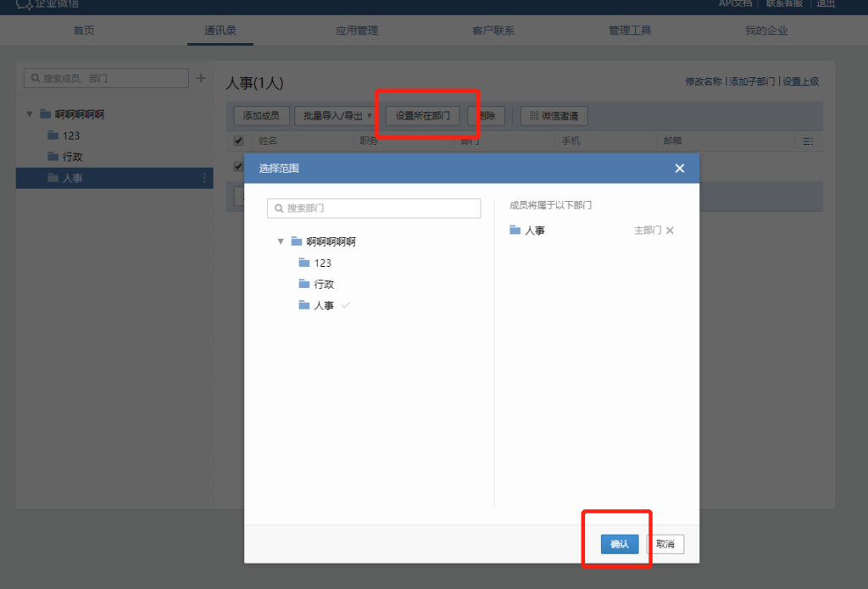The width and height of the screenshot is (868, 589).
Task: Click the 企业微信 logo at top left
Action: click(47, 4)
